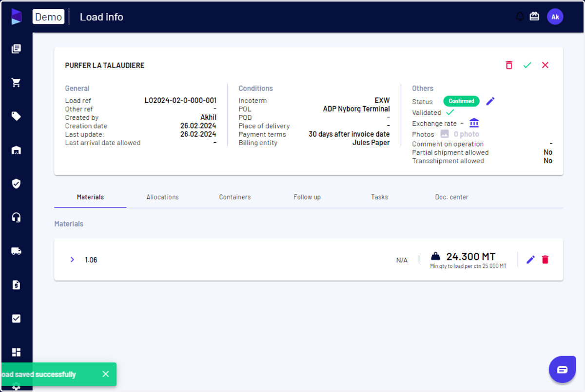The height and width of the screenshot is (392, 585).
Task: Switch to the Doc. center tab
Action: click(x=451, y=197)
